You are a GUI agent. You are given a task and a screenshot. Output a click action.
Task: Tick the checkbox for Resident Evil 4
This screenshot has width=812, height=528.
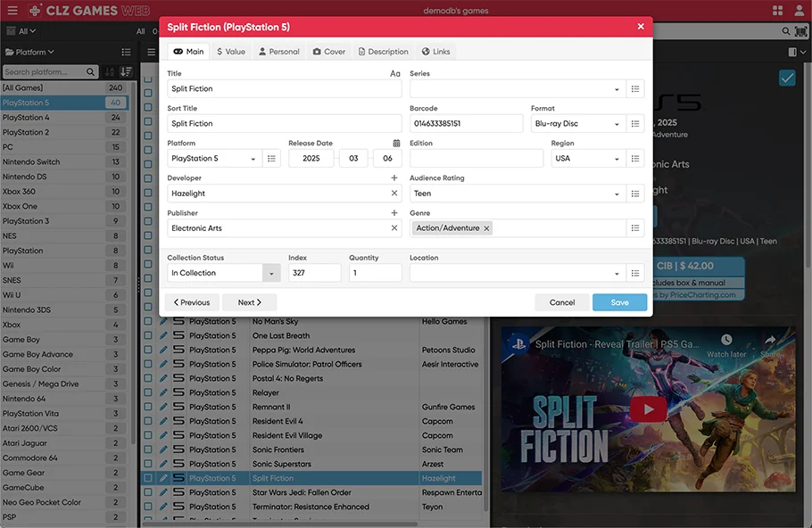(148, 421)
